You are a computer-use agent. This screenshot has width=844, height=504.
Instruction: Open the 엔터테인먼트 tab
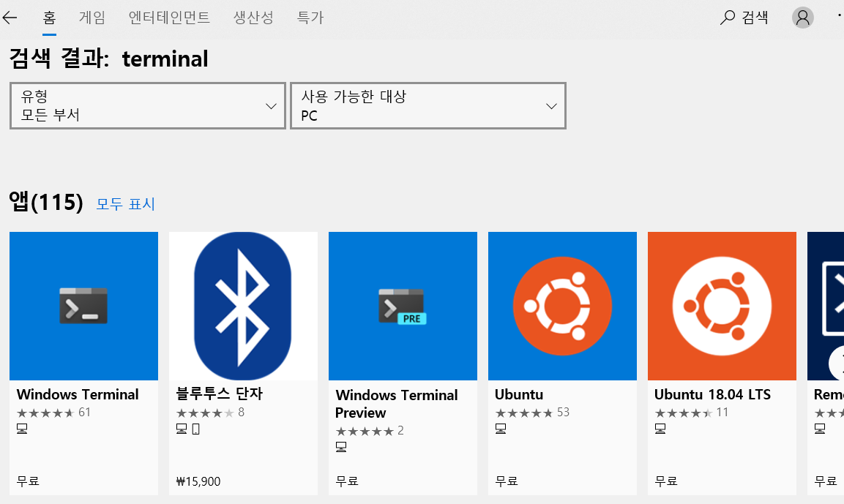[169, 18]
